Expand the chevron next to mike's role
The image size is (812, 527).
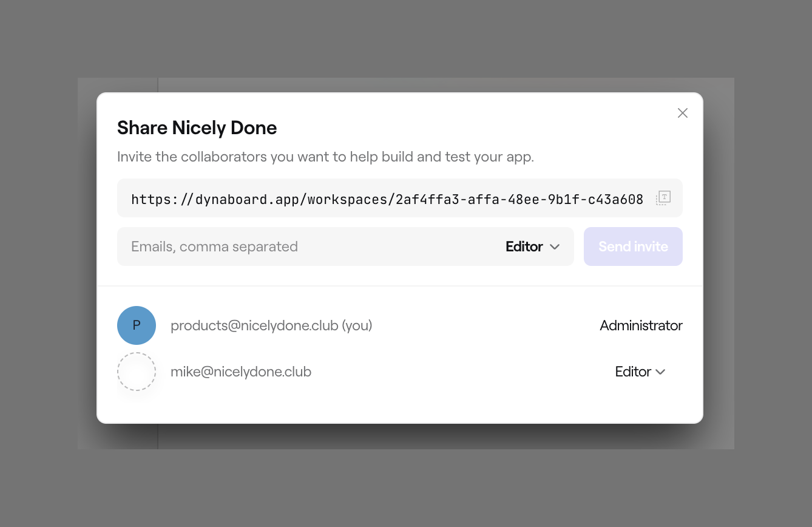[661, 372]
